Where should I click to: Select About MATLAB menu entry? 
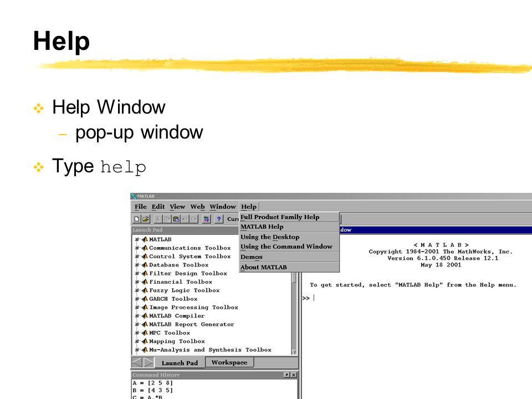coord(289,267)
